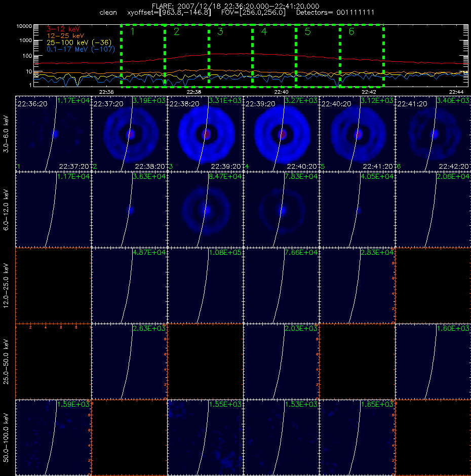Open the 3-6 keV image with peak 3.40E+03

433,134
